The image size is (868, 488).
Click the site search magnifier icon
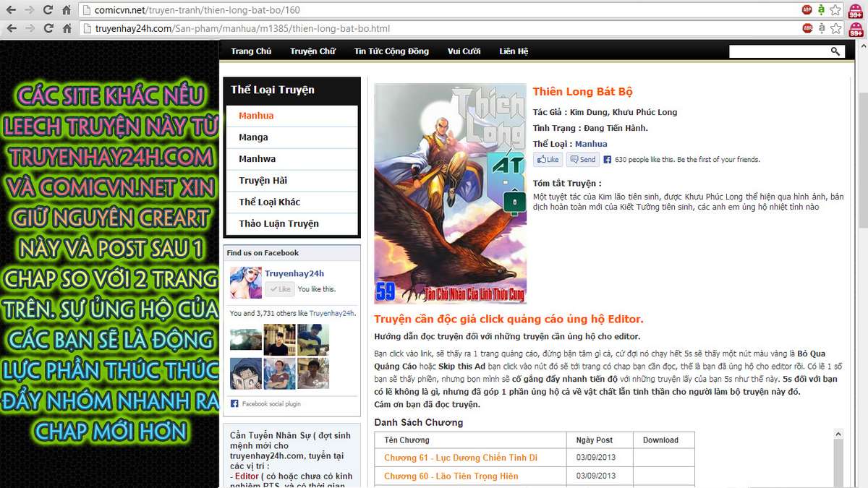[x=835, y=51]
